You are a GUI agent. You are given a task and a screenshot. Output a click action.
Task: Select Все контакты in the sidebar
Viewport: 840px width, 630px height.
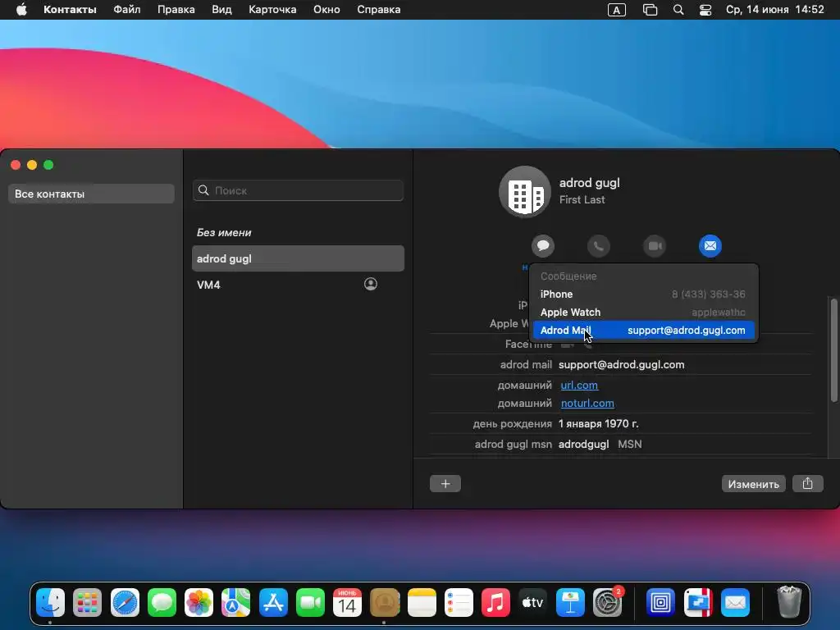(x=91, y=194)
